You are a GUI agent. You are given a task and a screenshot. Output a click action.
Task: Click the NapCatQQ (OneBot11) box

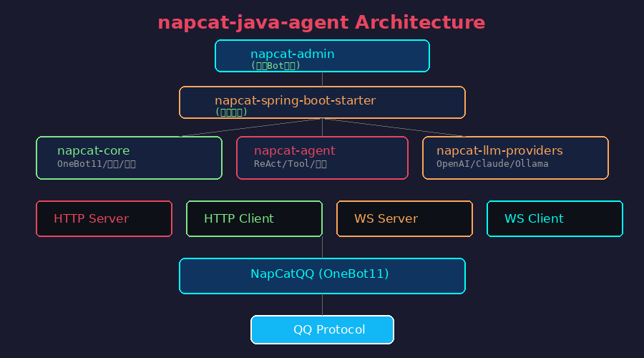tap(322, 276)
